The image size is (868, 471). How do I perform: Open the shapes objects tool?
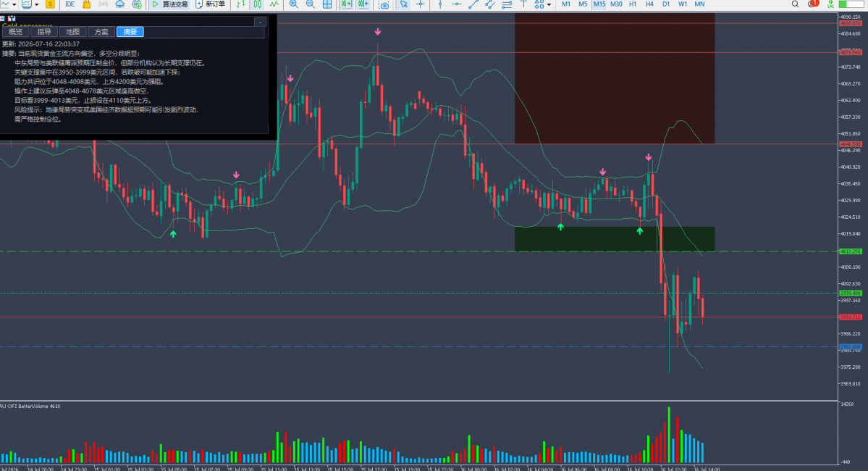[x=539, y=4]
